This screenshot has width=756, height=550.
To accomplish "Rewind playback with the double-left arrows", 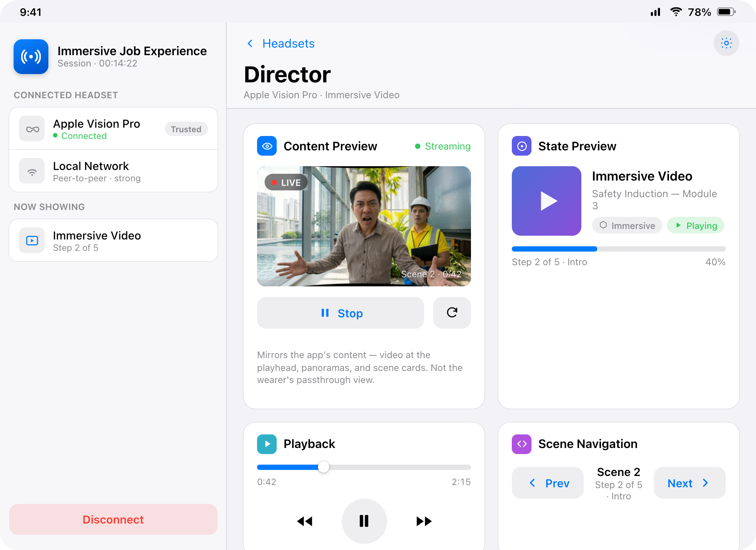I will tap(305, 521).
